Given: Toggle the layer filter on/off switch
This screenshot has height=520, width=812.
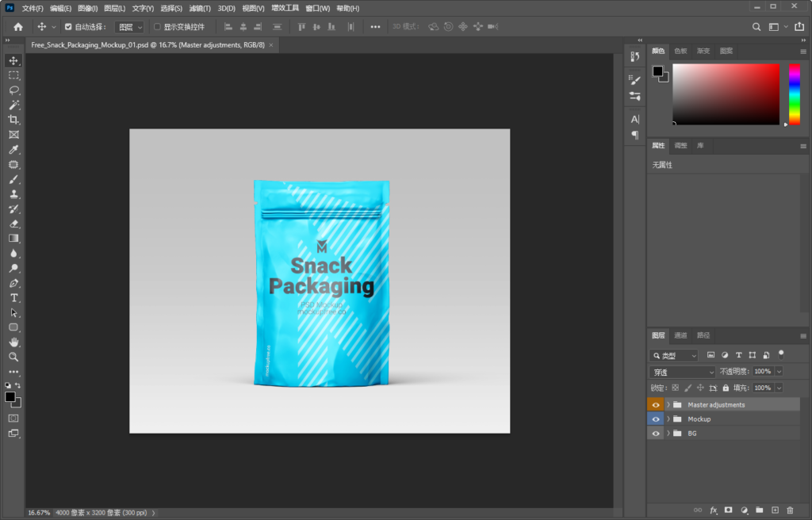Looking at the screenshot, I should point(781,355).
